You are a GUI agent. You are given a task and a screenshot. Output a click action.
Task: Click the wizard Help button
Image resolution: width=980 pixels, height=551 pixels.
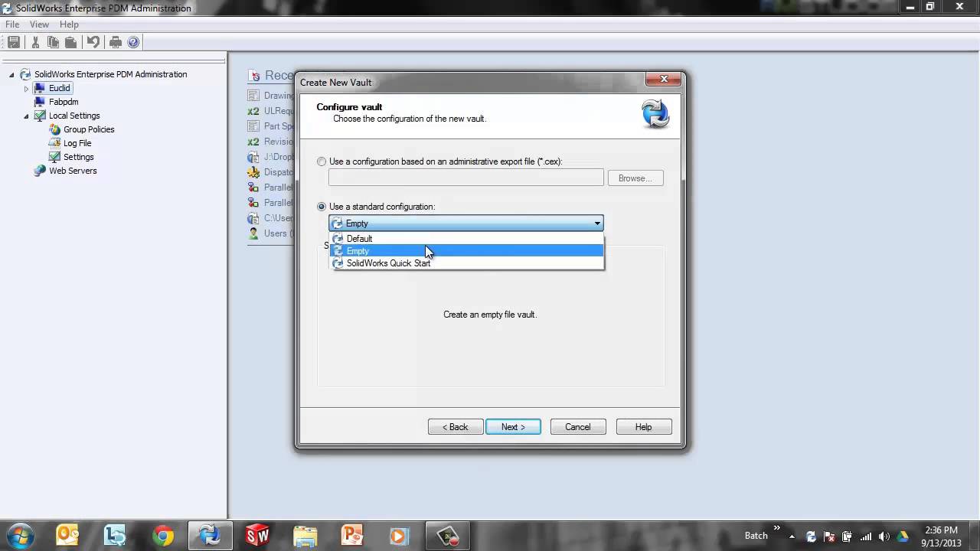pos(644,427)
